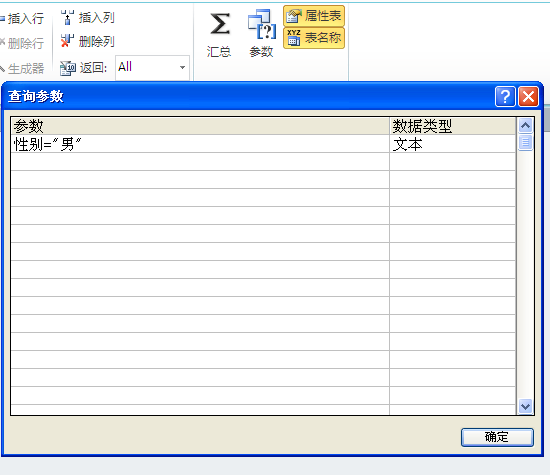Viewport: 550px width, 475px height.
Task: Click the scroll down arrow in parameter list
Action: 525,407
